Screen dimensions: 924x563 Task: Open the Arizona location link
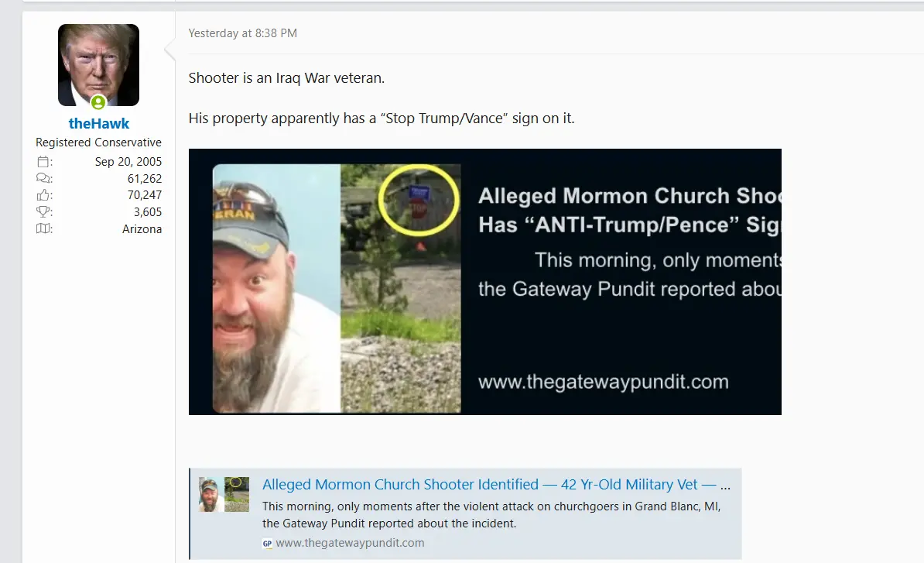click(x=142, y=228)
